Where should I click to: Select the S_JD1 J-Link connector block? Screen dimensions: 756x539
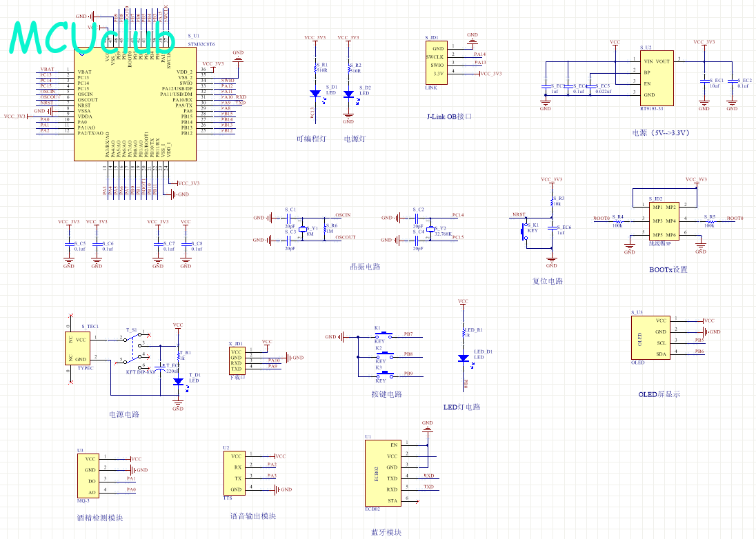(x=436, y=62)
